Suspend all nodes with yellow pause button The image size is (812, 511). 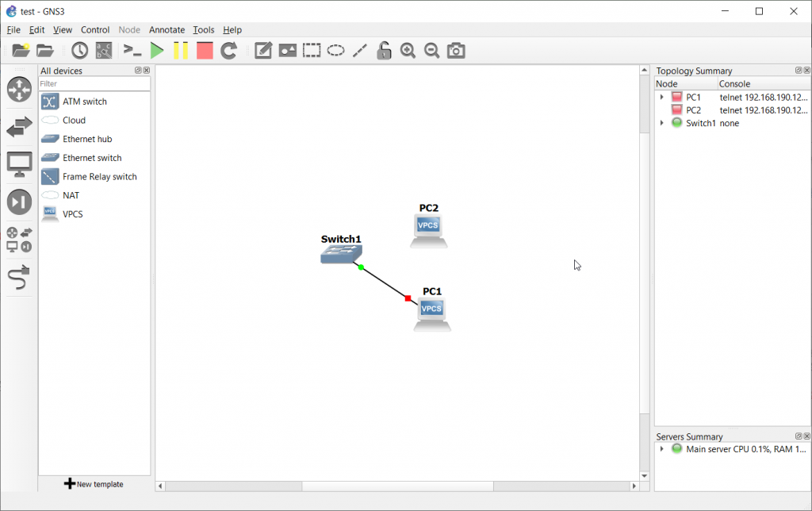pyautogui.click(x=181, y=50)
